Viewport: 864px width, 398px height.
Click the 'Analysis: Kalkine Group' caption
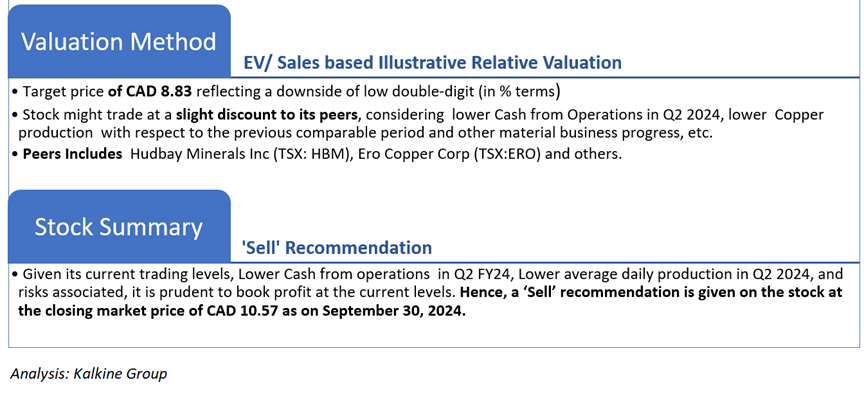tap(89, 373)
